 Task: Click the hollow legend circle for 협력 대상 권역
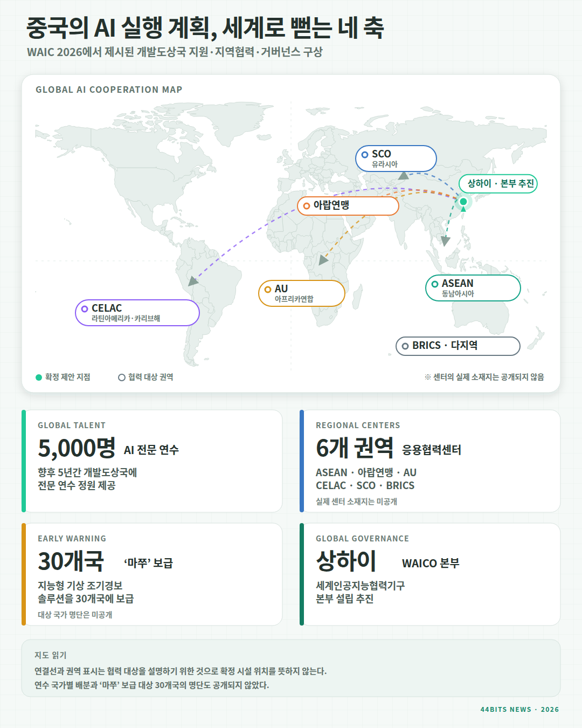tap(122, 377)
